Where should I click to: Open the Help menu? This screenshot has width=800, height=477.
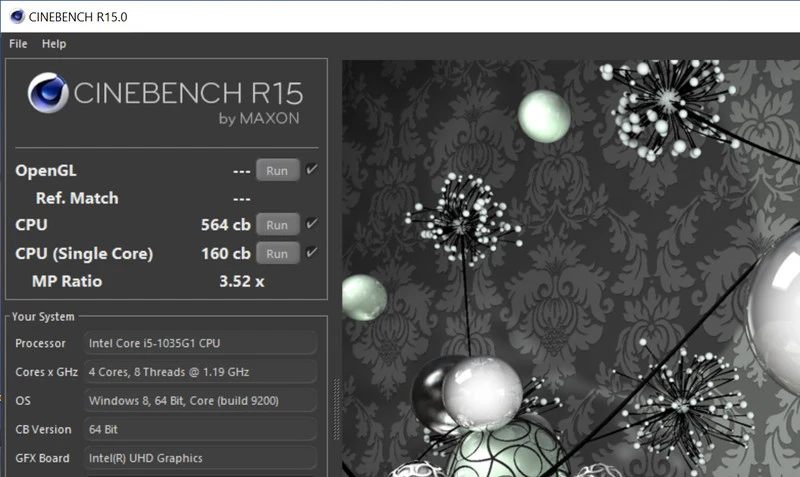pyautogui.click(x=54, y=44)
